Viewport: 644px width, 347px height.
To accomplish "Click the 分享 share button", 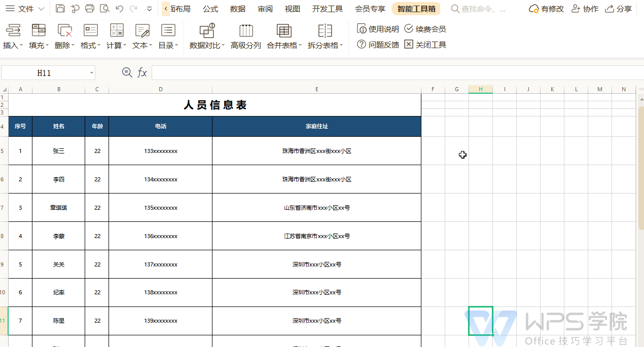I will point(619,9).
